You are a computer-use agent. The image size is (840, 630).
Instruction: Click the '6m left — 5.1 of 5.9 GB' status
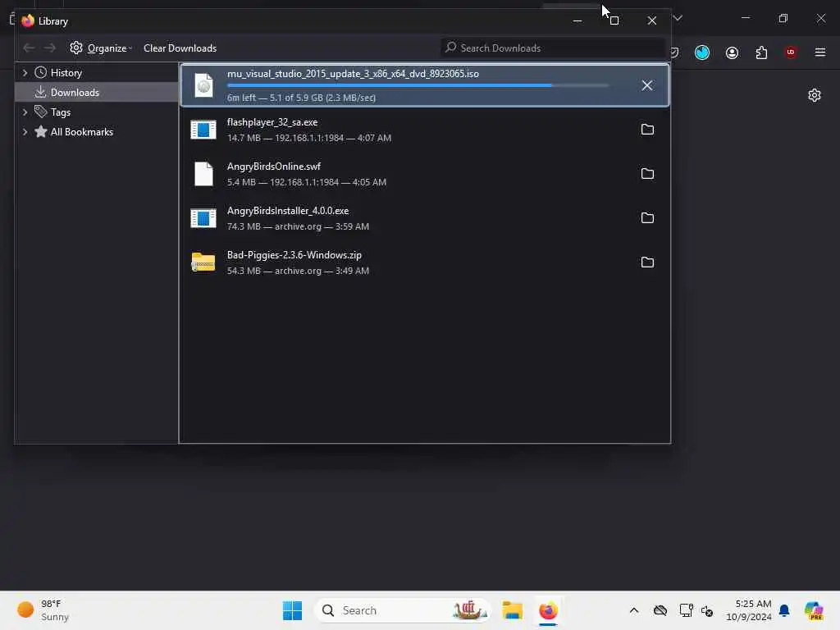pos(301,98)
